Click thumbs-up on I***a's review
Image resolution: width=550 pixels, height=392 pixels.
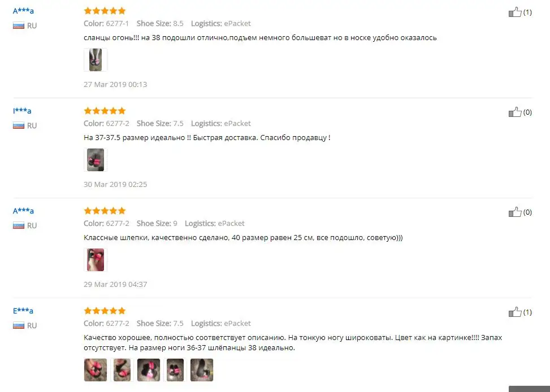click(515, 112)
